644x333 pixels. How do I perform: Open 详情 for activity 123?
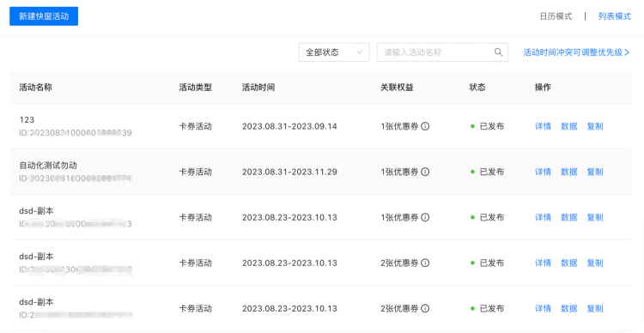point(543,126)
